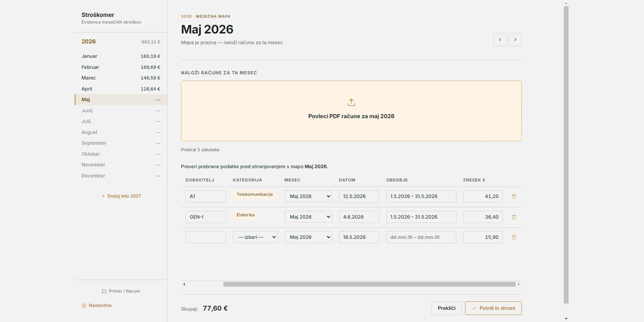Image resolution: width=644 pixels, height=322 pixels.
Task: Open month dropdown in the GEN-I row
Action: (x=308, y=217)
